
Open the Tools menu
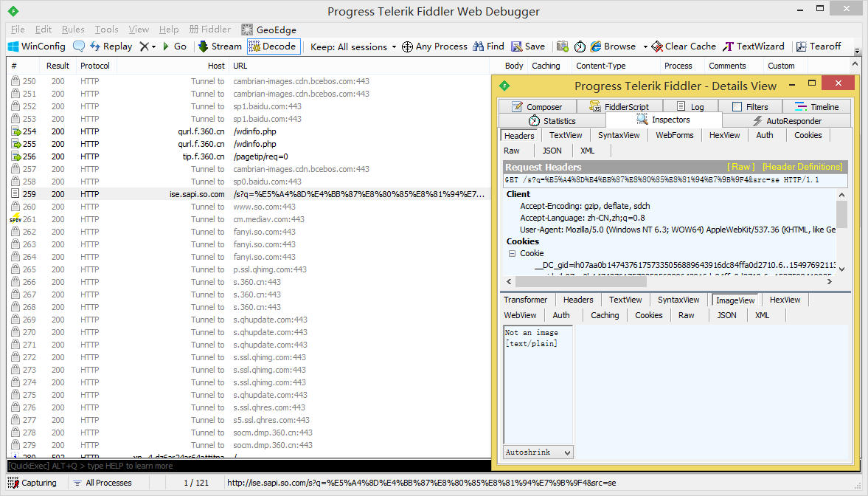pos(106,30)
